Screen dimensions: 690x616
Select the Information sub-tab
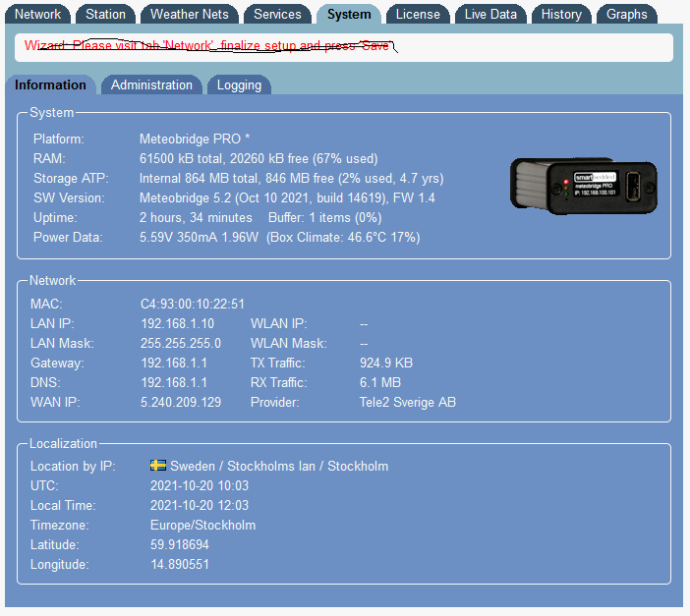pos(50,84)
